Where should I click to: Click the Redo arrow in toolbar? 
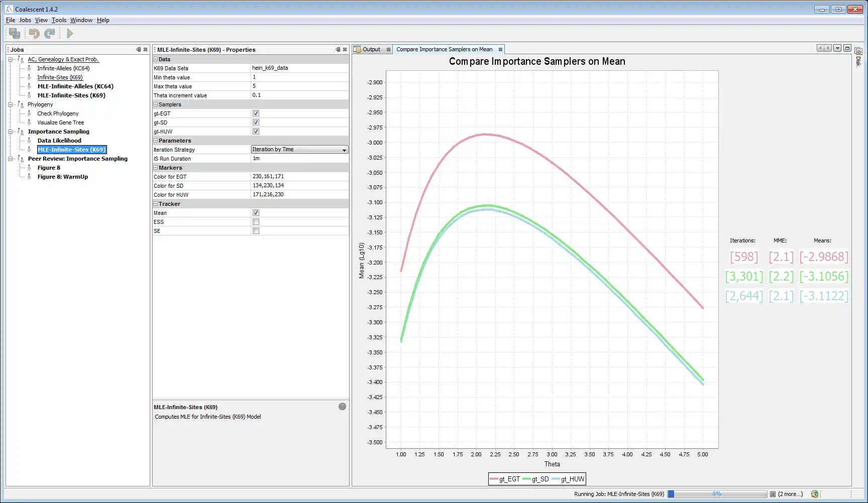point(49,34)
